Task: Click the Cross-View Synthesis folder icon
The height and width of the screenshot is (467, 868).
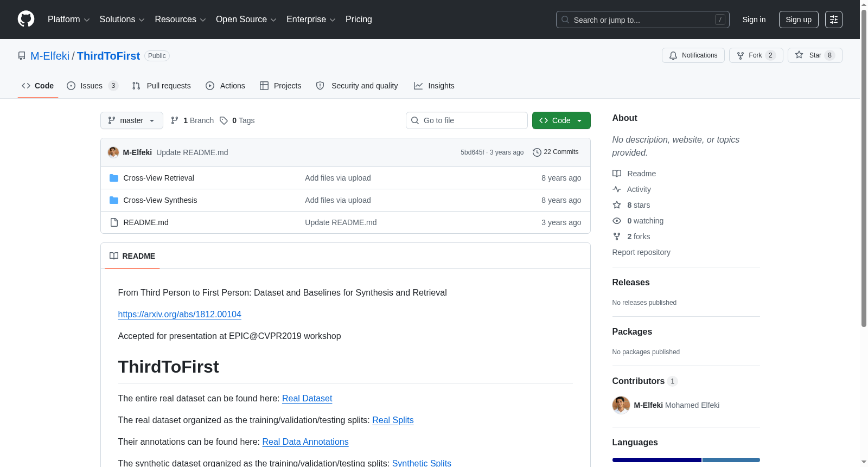Action: click(114, 200)
